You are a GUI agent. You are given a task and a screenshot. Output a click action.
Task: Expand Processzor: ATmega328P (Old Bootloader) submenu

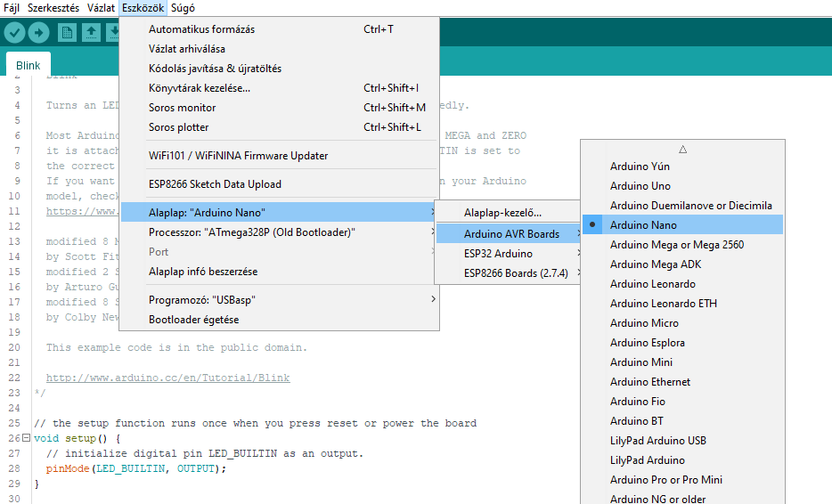[280, 232]
